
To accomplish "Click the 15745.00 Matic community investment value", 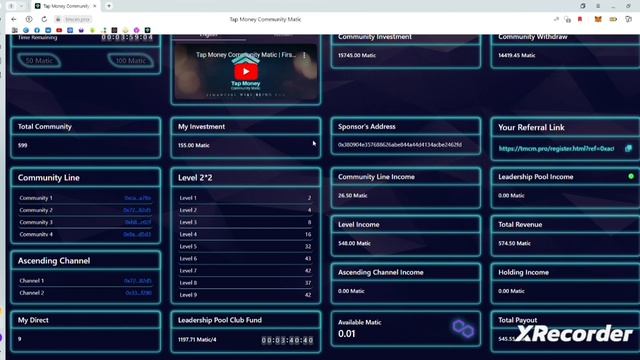I will point(357,55).
